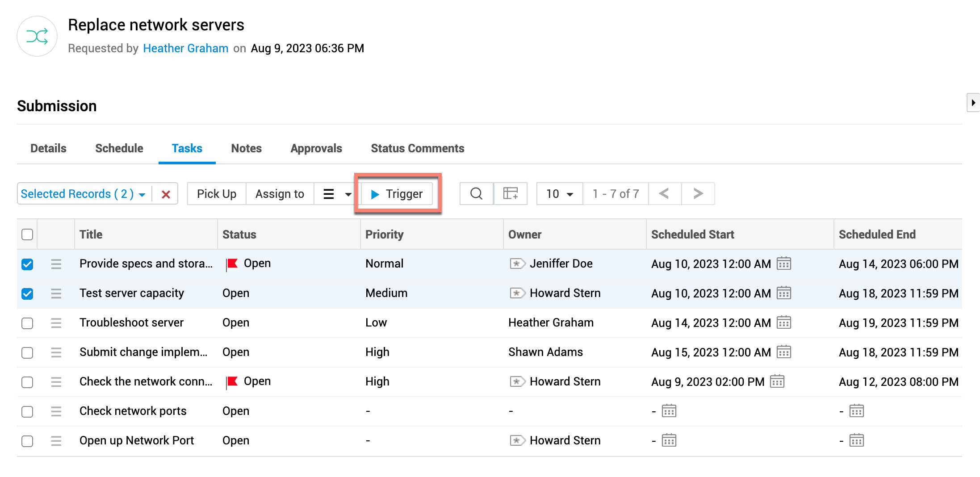Change rows per page from 10
Viewport: 980px width, 477px height.
560,194
